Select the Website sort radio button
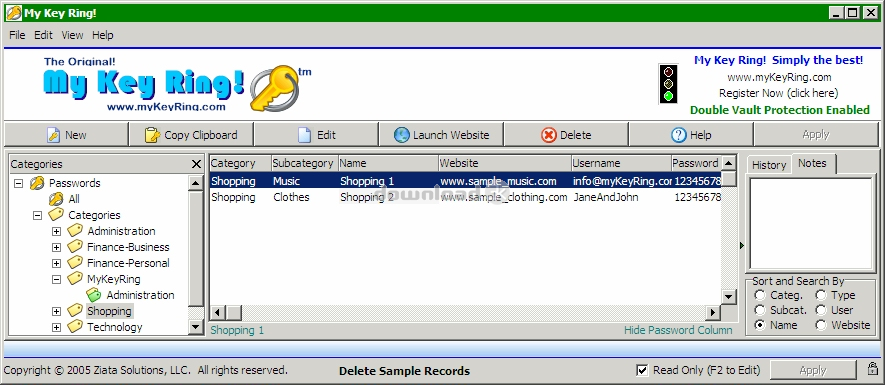Screen dimensions: 885x385 pos(821,325)
